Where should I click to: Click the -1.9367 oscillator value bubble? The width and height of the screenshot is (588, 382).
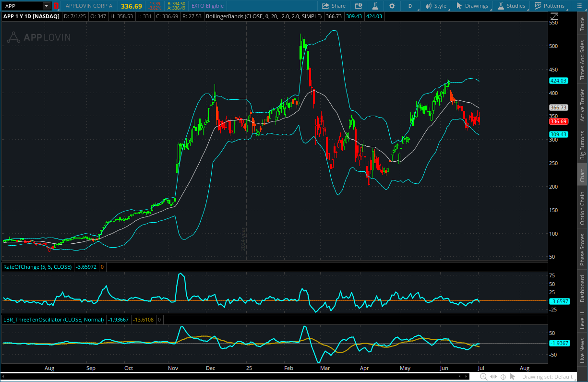point(560,343)
